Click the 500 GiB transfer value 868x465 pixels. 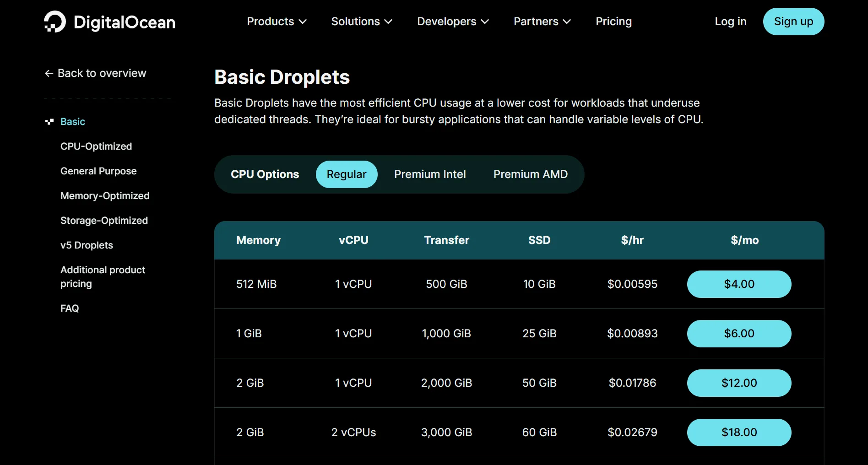[x=446, y=284]
